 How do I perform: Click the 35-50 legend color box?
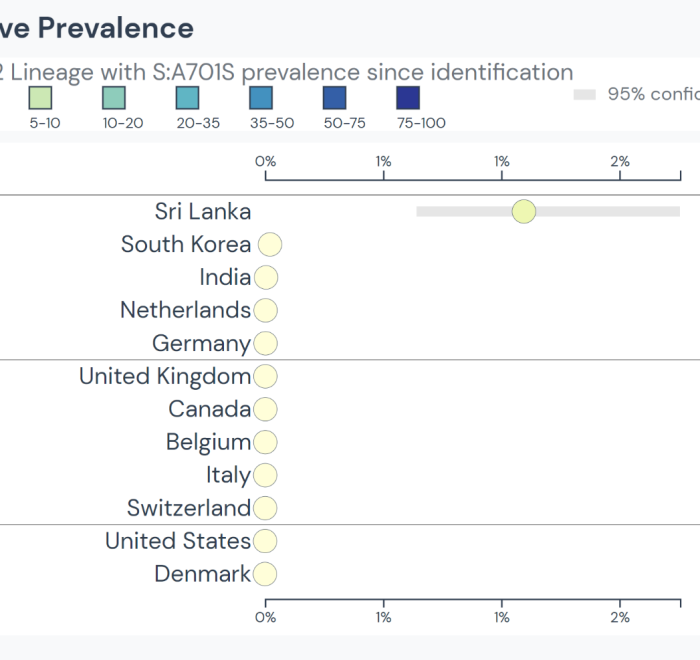click(261, 98)
